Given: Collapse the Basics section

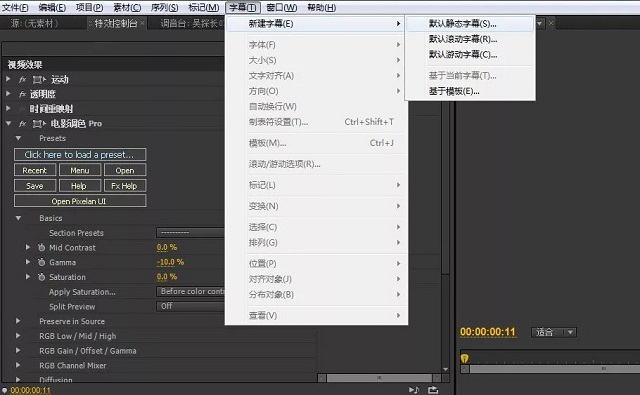Looking at the screenshot, I should (18, 218).
